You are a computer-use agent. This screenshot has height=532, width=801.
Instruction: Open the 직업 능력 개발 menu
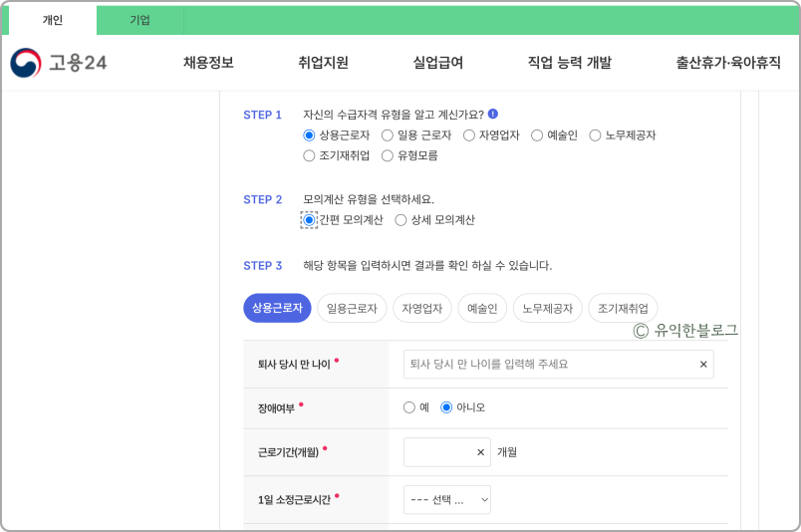[x=570, y=63]
